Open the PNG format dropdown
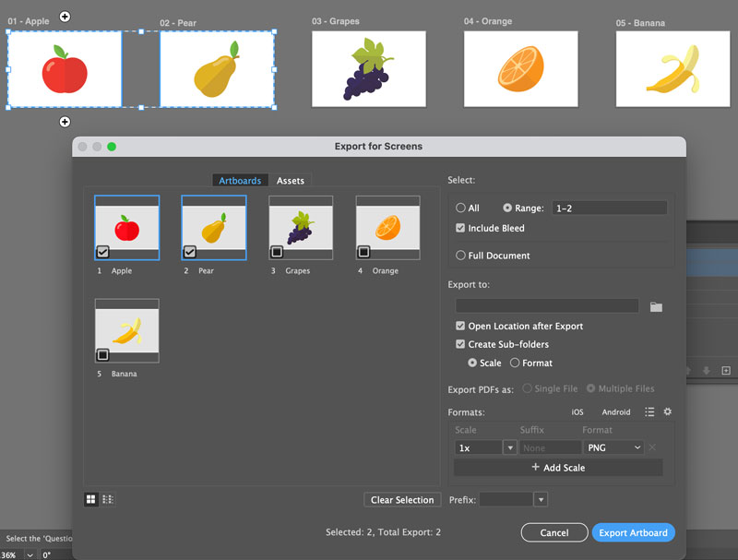738x560 pixels. 613,447
